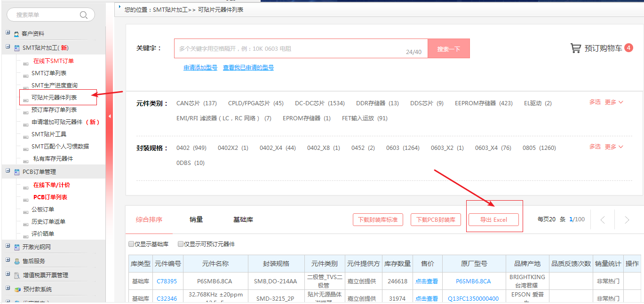Open the 预订购物车 shopping cart icon
The width and height of the screenshot is (644, 304).
point(575,48)
